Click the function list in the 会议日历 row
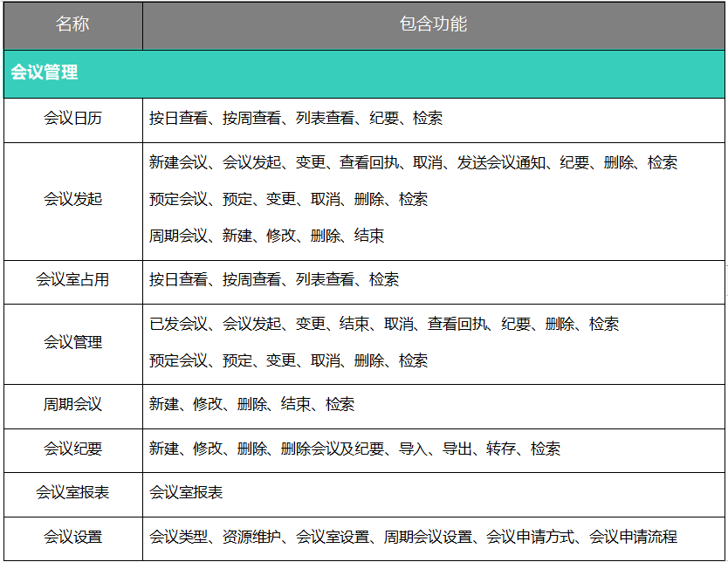This screenshot has height=562, width=728. (x=295, y=118)
